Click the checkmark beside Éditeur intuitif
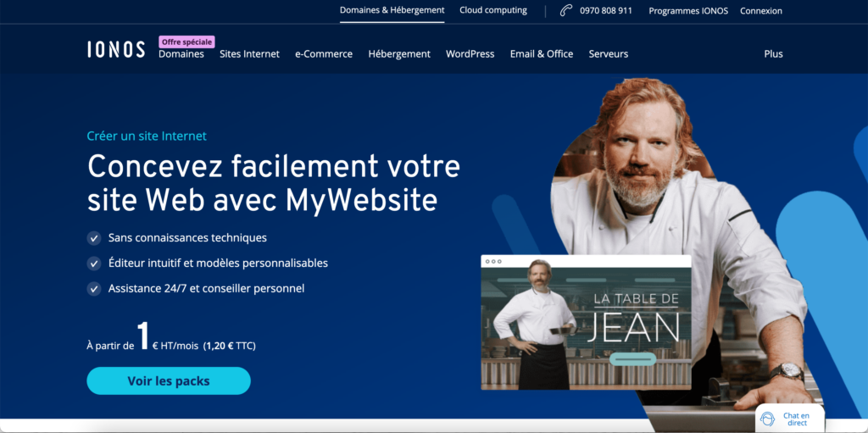 click(94, 264)
